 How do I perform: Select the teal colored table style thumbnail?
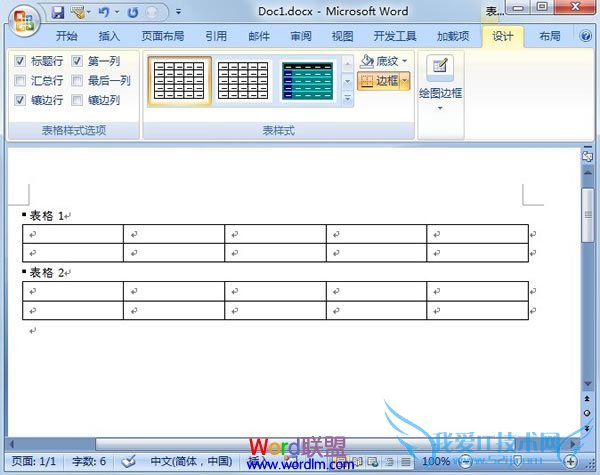click(308, 80)
